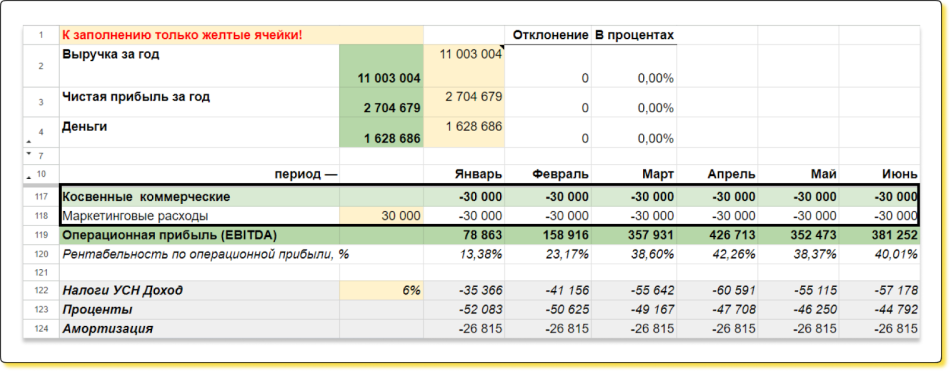Viewport: 950px width, 371px height.
Task: Click row header 119
Action: (41, 235)
